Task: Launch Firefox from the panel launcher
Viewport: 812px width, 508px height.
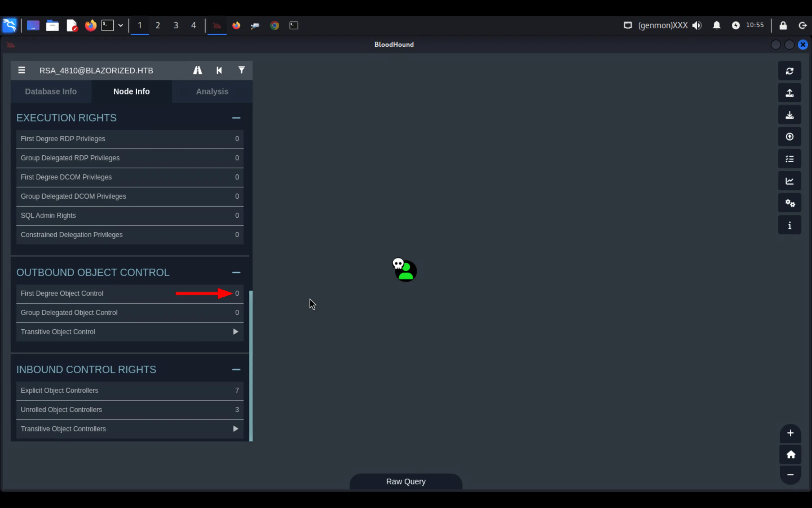Action: click(91, 25)
